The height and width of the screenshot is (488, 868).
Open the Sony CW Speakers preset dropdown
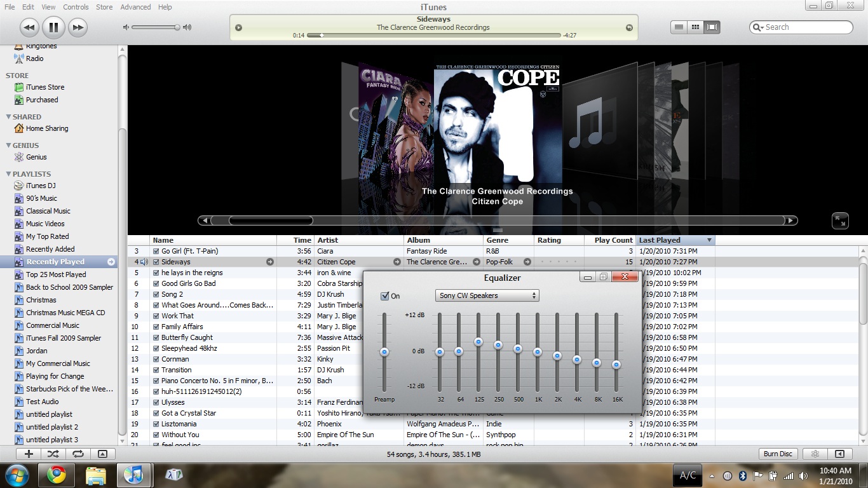click(487, 295)
